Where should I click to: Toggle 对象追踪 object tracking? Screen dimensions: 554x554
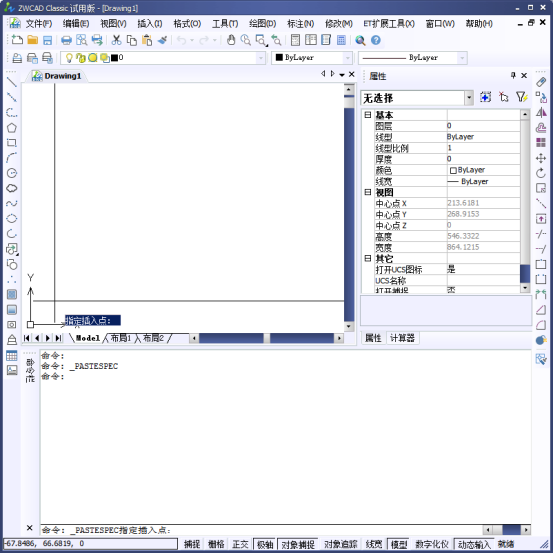341,544
